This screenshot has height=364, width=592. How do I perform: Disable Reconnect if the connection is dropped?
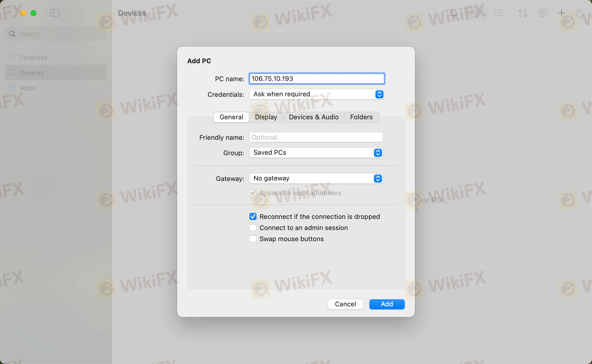coord(253,217)
